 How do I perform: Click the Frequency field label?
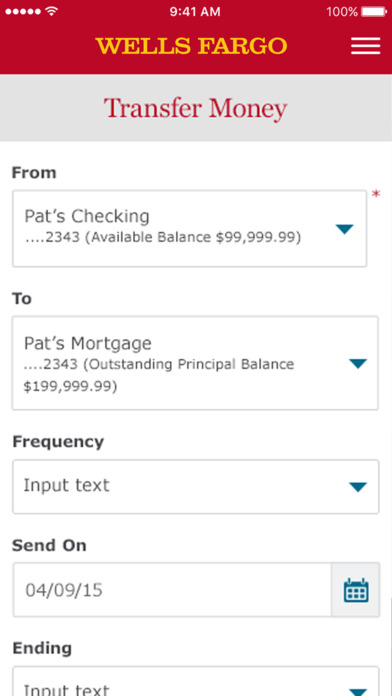(58, 442)
